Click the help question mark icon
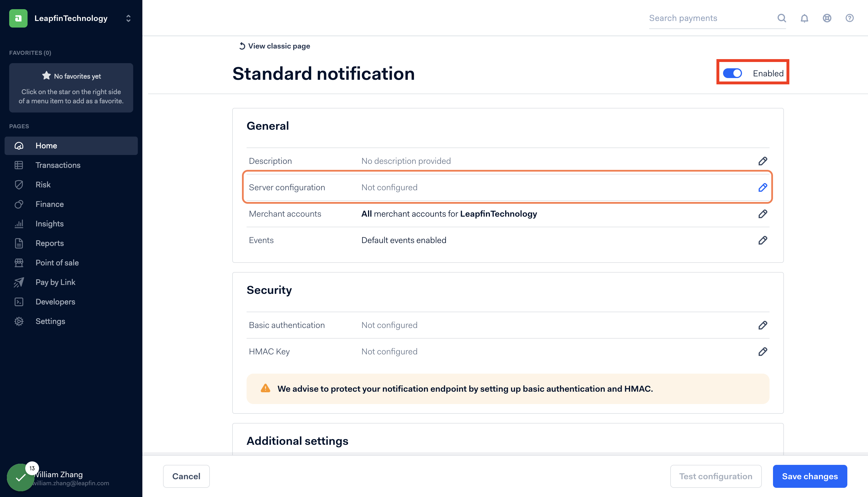Viewport: 868px width, 497px height. (x=849, y=18)
